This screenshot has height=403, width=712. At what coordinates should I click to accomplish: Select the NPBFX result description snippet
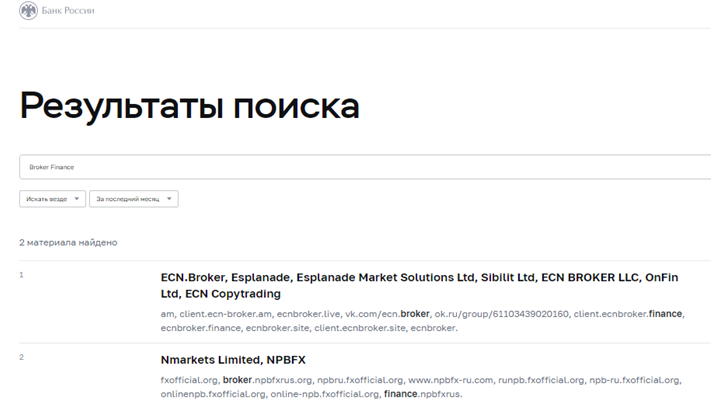tap(421, 387)
